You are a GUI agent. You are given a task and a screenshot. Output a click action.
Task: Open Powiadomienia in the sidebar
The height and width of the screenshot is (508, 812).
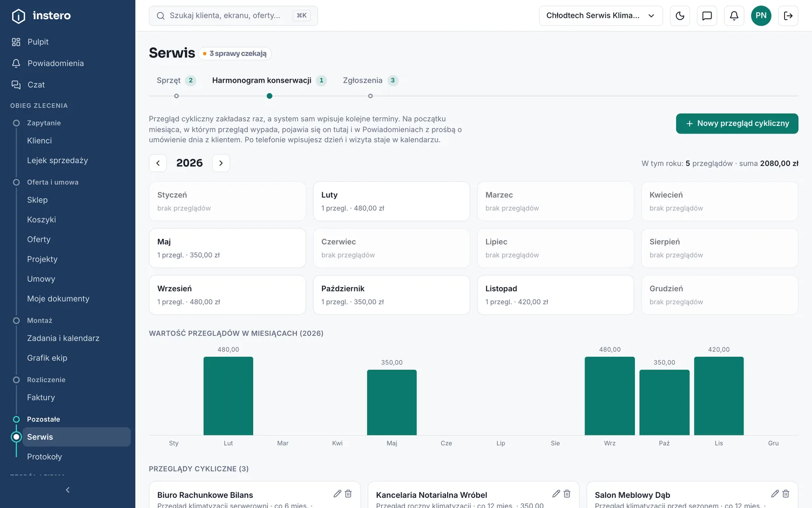(x=67, y=63)
